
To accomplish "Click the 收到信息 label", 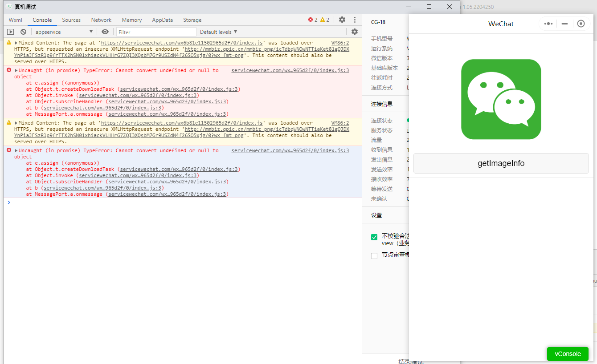I will (382, 150).
